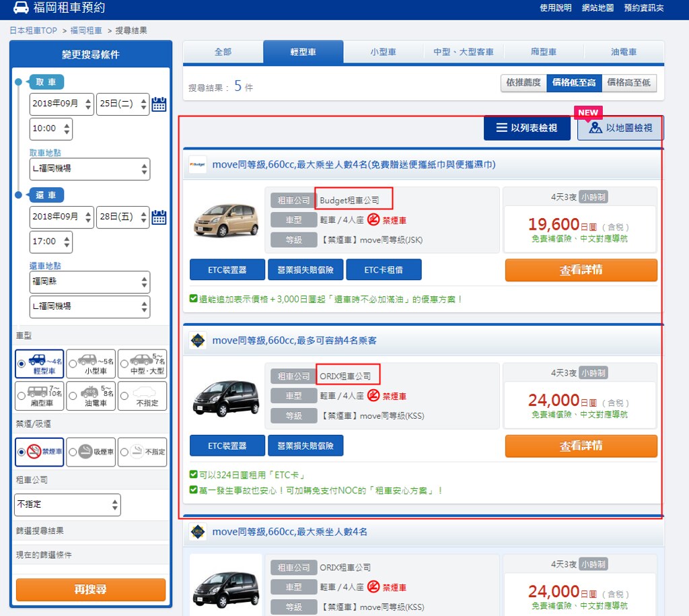Sort results by 價格低至高

574,83
